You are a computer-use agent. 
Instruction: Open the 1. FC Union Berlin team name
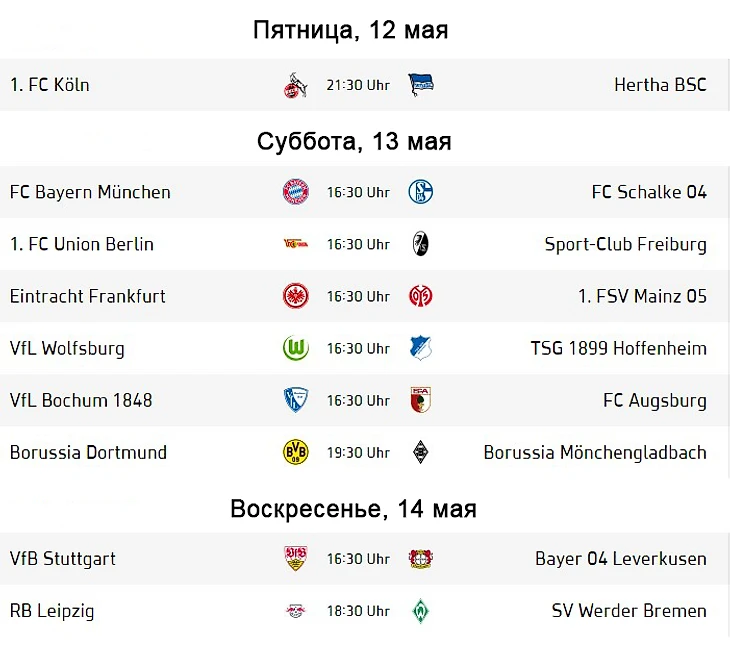[82, 244]
